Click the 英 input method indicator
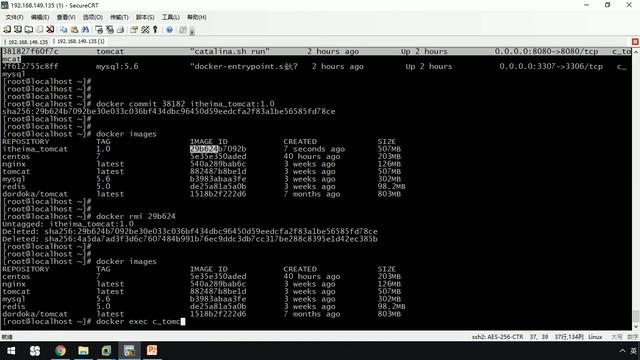The width and height of the screenshot is (640, 360). (x=633, y=351)
